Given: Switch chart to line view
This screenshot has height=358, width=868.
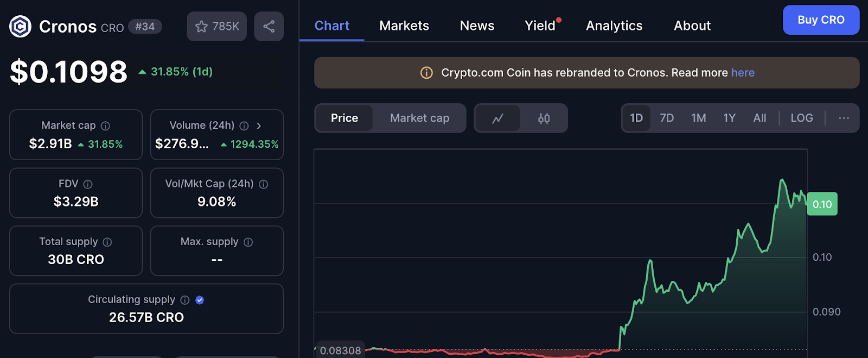Looking at the screenshot, I should coord(497,118).
